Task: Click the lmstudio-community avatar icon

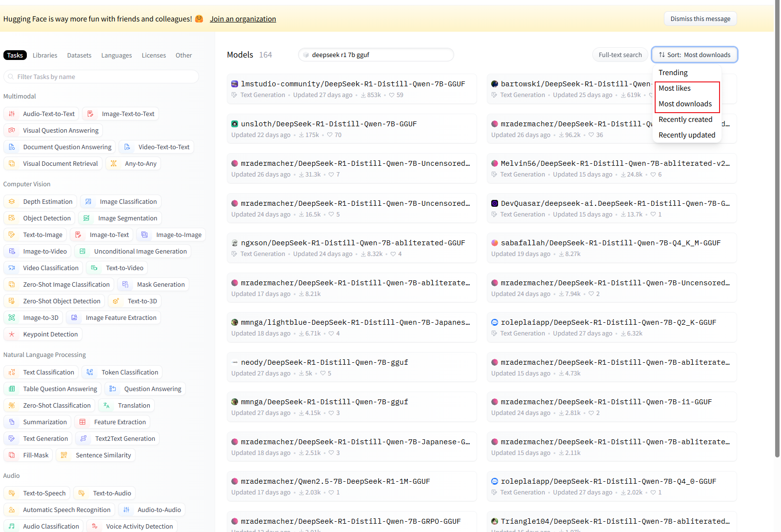Action: pyautogui.click(x=235, y=84)
